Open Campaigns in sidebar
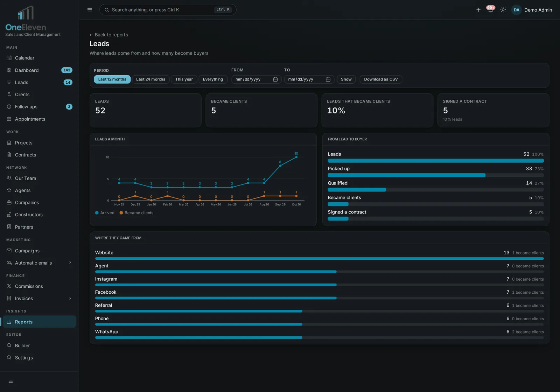Viewport: 560px width, 392px height. pos(39,251)
